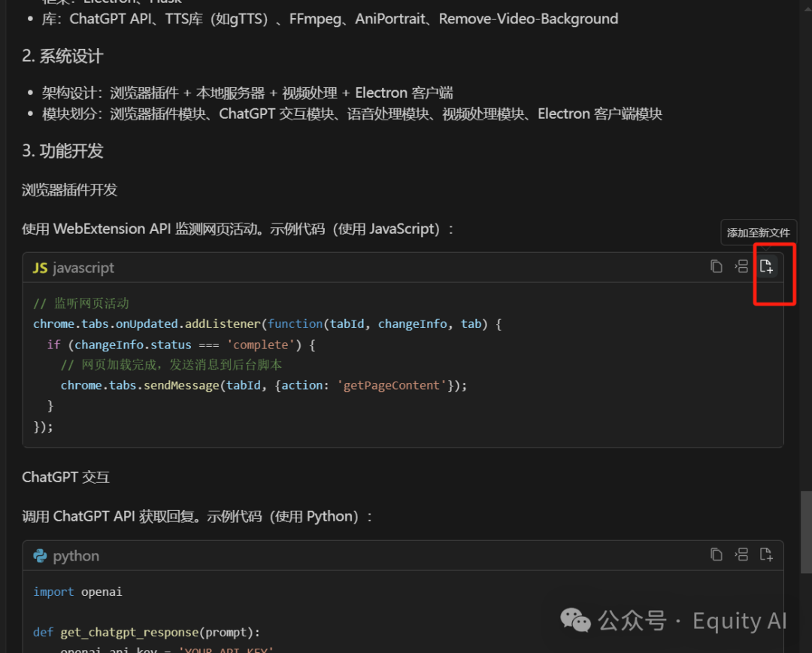Click the 添加至新文件 icon in JavaScript block
Image resolution: width=812 pixels, height=653 pixels.
766,266
